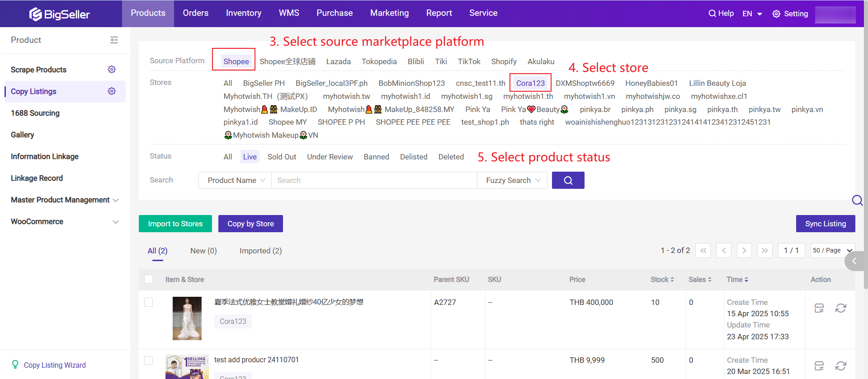Select Shopee as source platform
Screen dimensions: 868x379
236,61
